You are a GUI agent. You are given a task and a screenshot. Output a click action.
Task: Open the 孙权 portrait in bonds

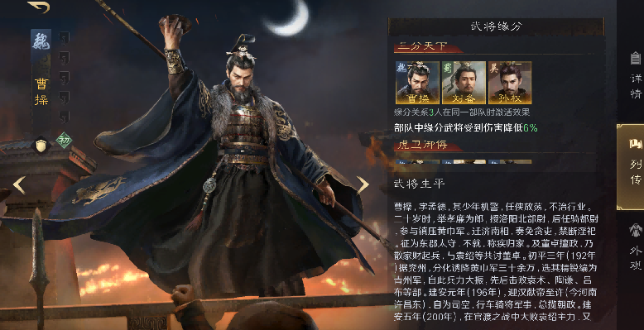[510, 83]
